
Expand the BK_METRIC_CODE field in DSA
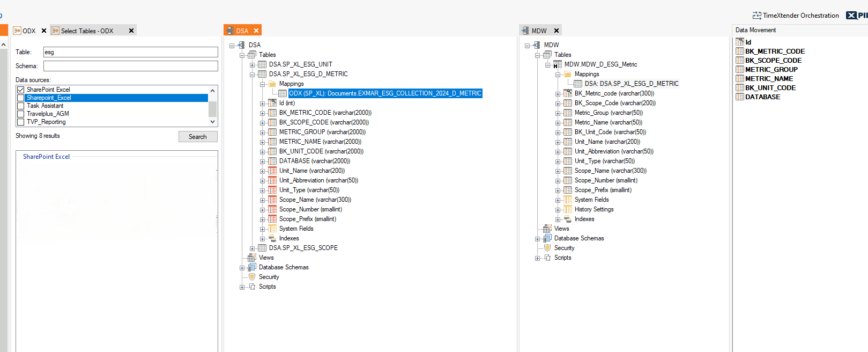point(262,113)
